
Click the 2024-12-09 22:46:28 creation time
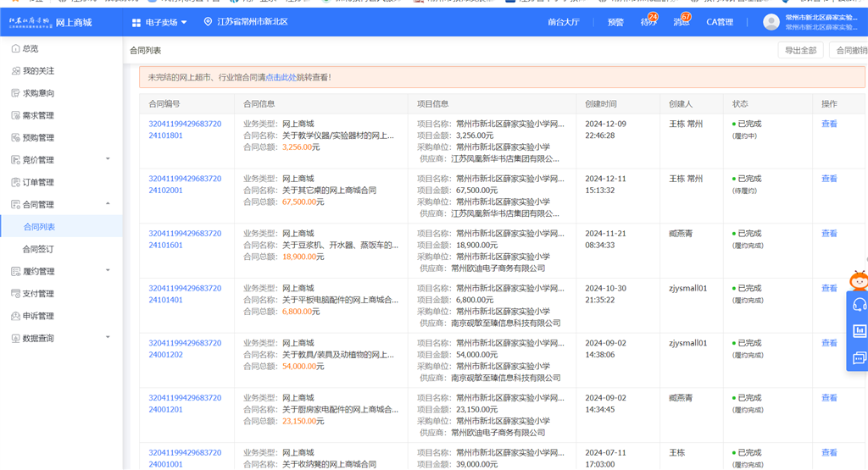[x=605, y=130]
